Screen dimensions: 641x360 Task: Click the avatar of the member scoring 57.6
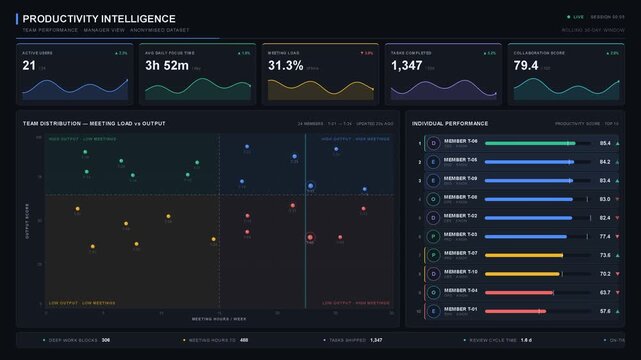(x=433, y=311)
